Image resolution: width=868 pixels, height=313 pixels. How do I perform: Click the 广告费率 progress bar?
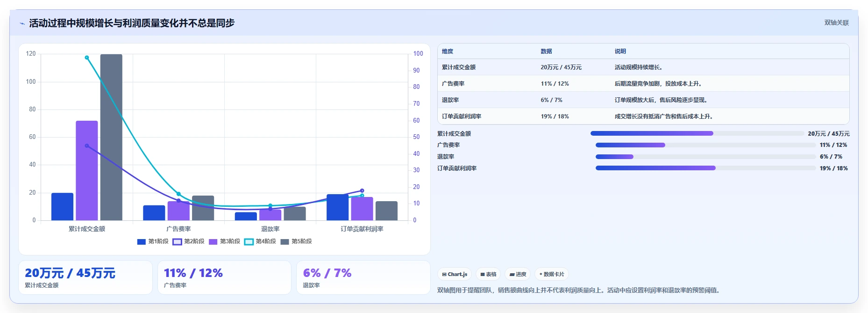(x=705, y=145)
